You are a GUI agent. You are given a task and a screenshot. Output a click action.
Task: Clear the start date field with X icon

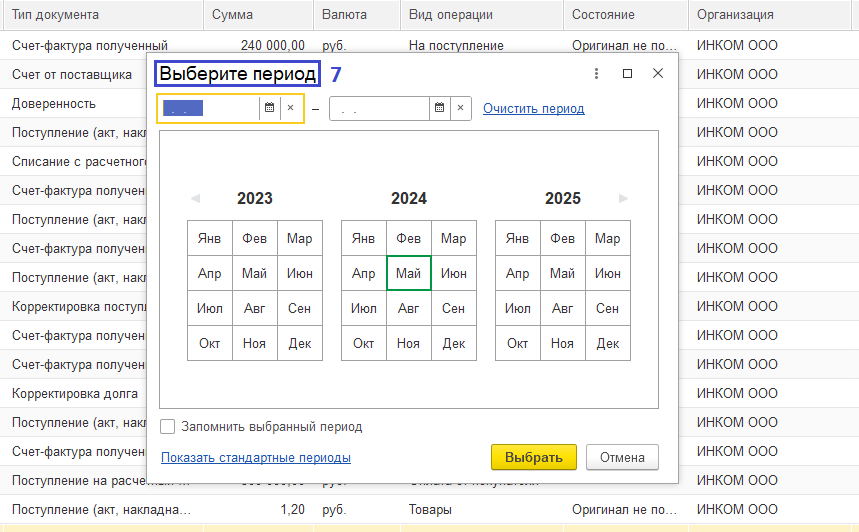[x=291, y=108]
